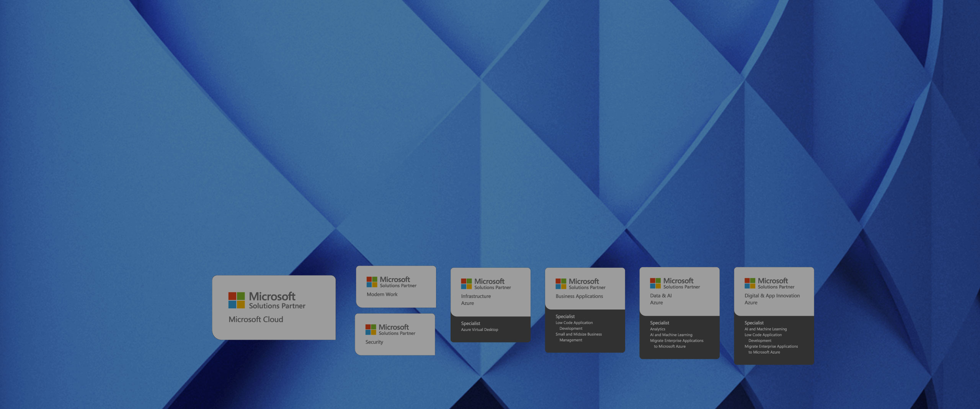Click Microsoft logo on Security badge

[x=371, y=329]
